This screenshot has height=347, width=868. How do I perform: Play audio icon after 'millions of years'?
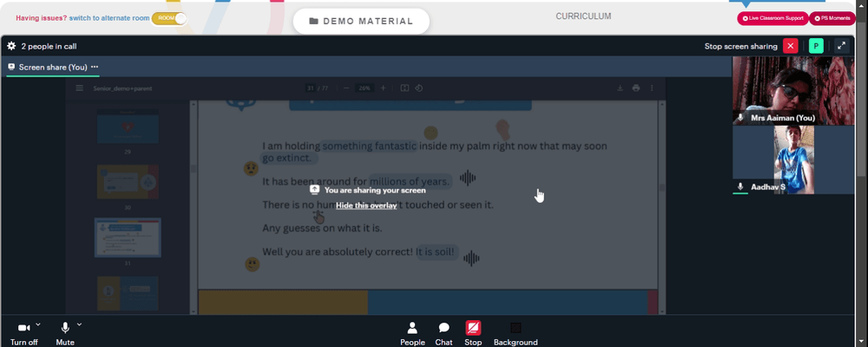(468, 178)
